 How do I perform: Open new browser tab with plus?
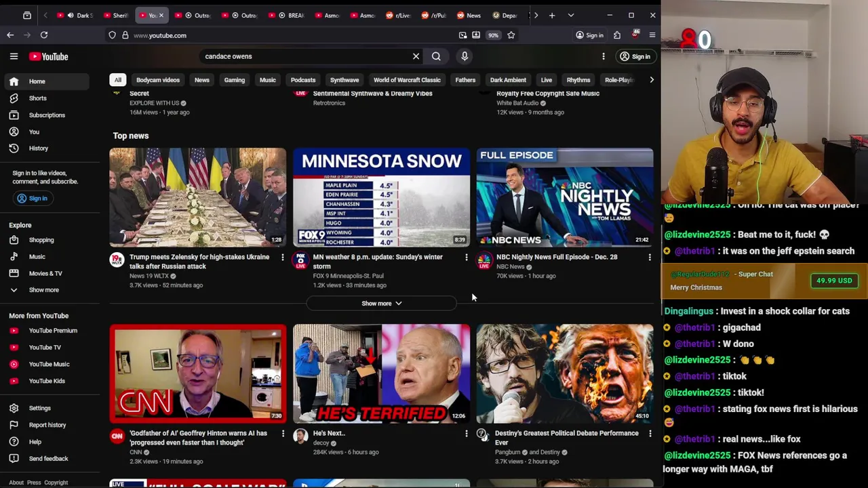pos(552,15)
